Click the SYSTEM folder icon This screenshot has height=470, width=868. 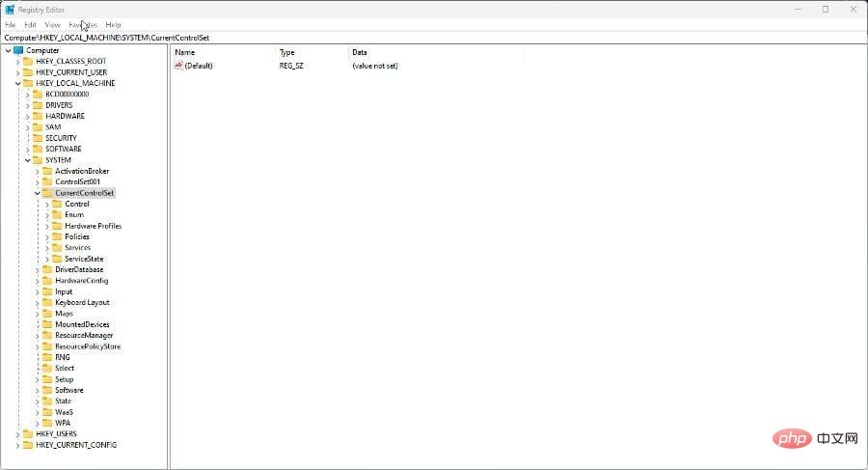(x=38, y=159)
